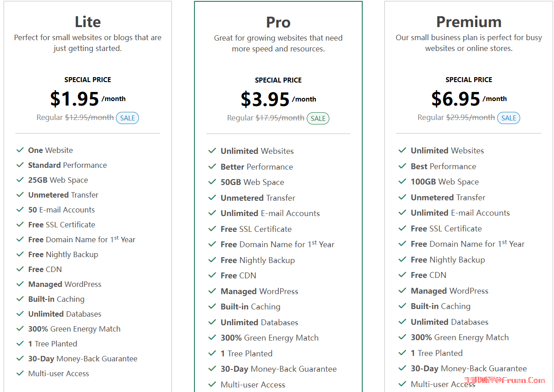This screenshot has height=392, width=554.
Task: Click checkmark beside Pro Better Performance
Action: pos(212,166)
